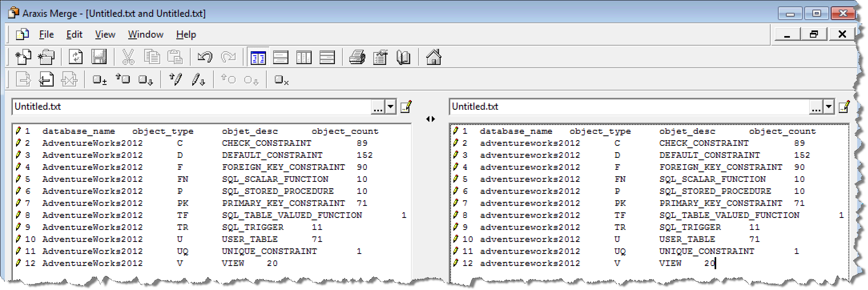This screenshot has width=868, height=290.
Task: Click the right Untitled.txt path field
Action: [629, 107]
